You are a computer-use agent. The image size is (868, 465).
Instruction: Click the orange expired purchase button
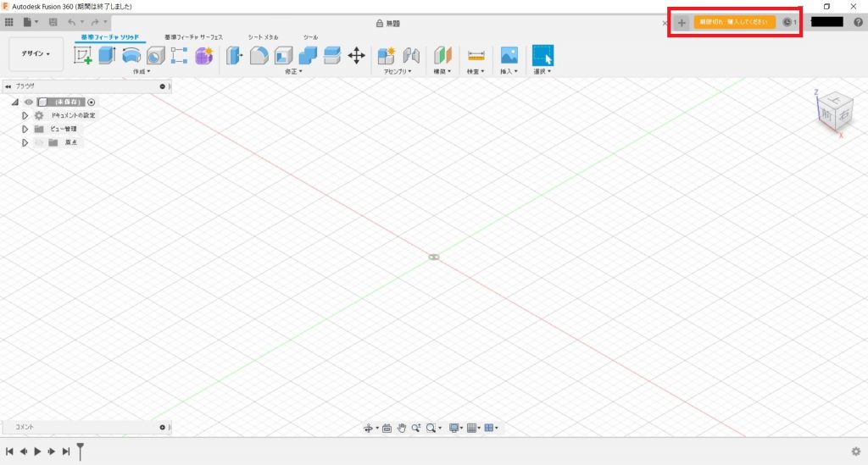click(734, 22)
